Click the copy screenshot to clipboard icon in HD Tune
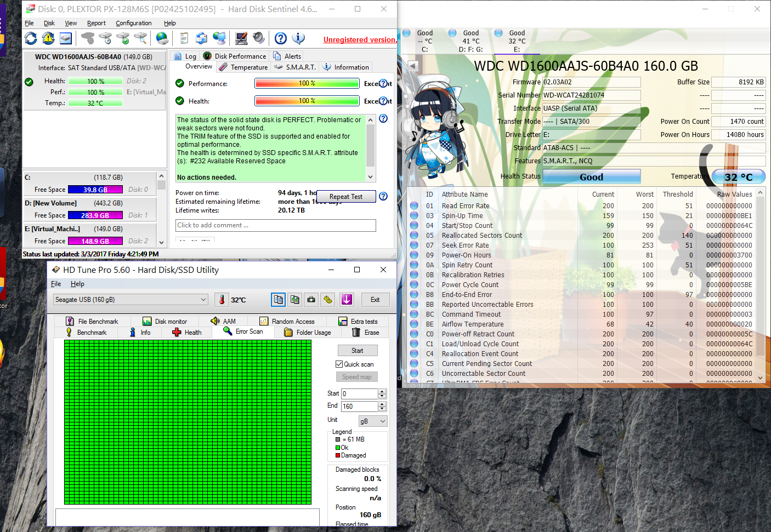 295,300
